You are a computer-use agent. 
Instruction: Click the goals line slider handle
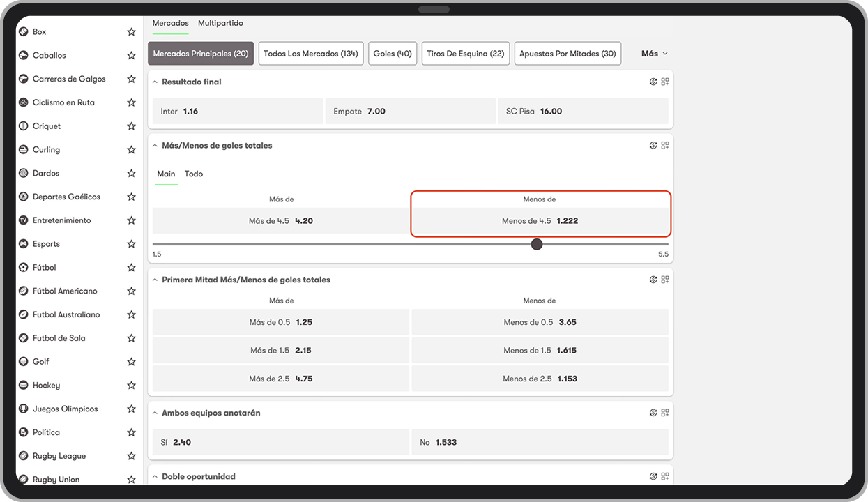pyautogui.click(x=536, y=244)
